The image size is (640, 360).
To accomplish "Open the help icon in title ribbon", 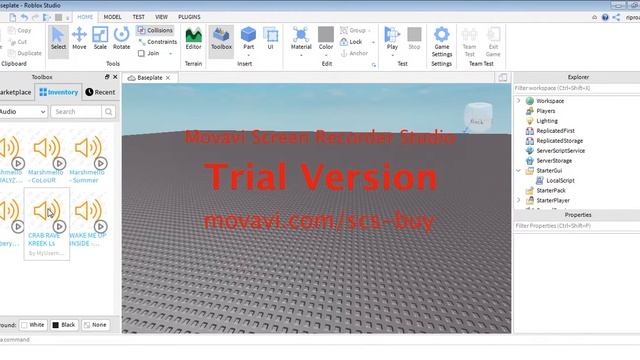I will tap(605, 17).
